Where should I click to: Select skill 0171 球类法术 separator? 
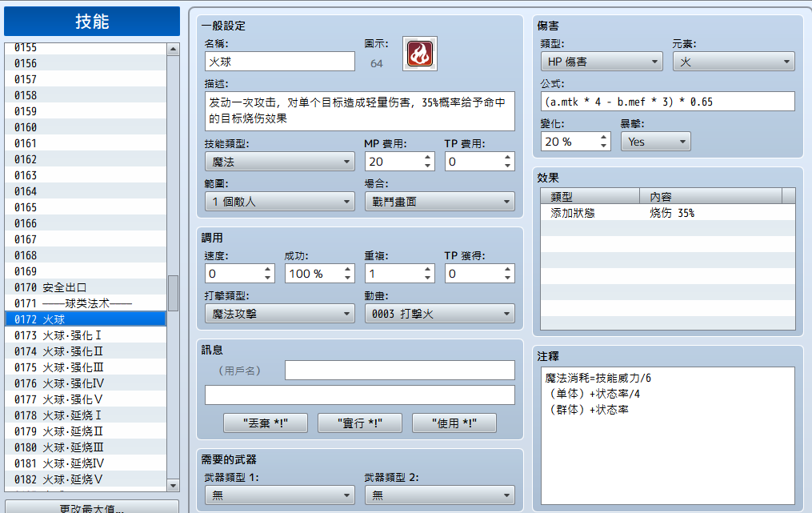86,303
